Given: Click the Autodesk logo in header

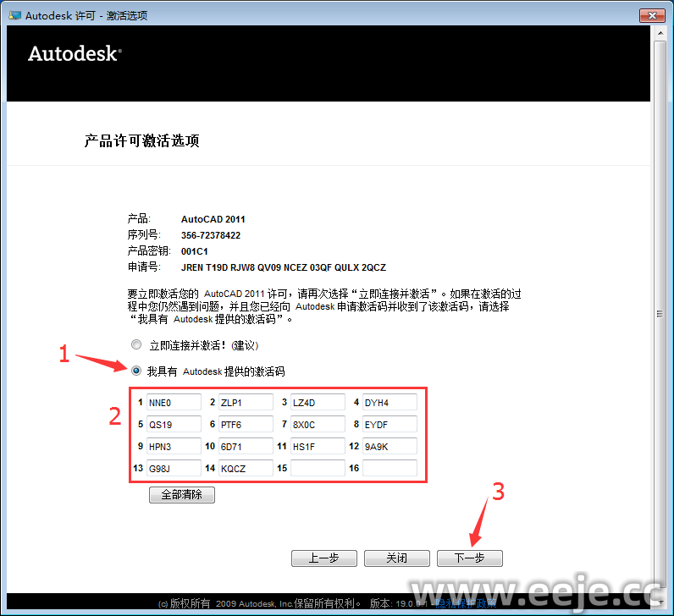Looking at the screenshot, I should pos(75,53).
